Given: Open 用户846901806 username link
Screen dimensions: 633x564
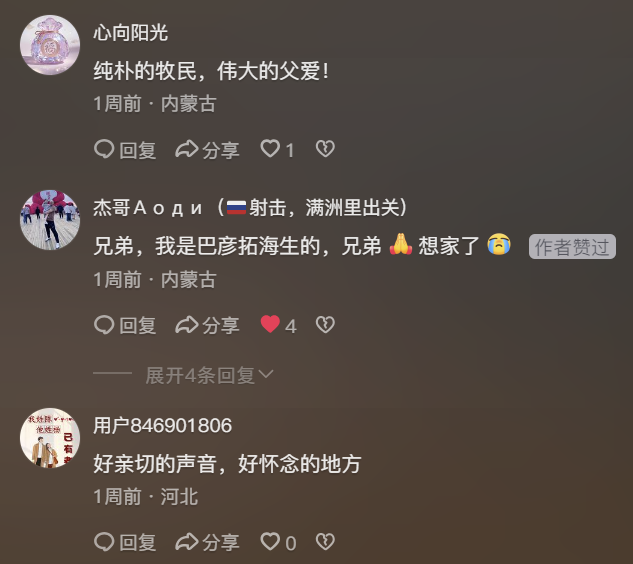Looking at the screenshot, I should [x=163, y=426].
